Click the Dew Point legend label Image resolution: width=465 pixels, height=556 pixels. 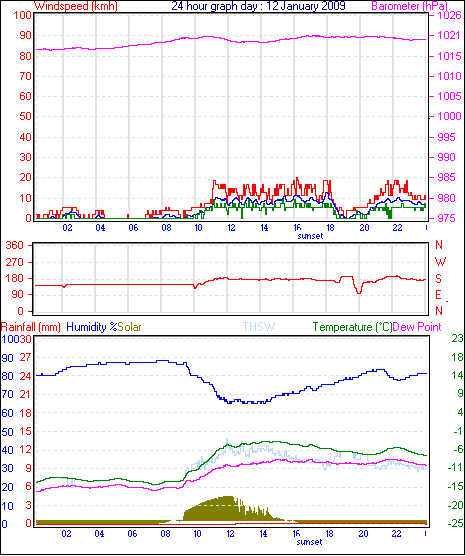(417, 327)
